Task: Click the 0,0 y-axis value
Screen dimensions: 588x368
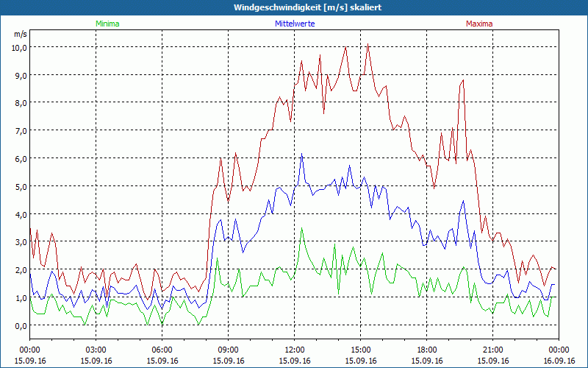Action: point(21,325)
